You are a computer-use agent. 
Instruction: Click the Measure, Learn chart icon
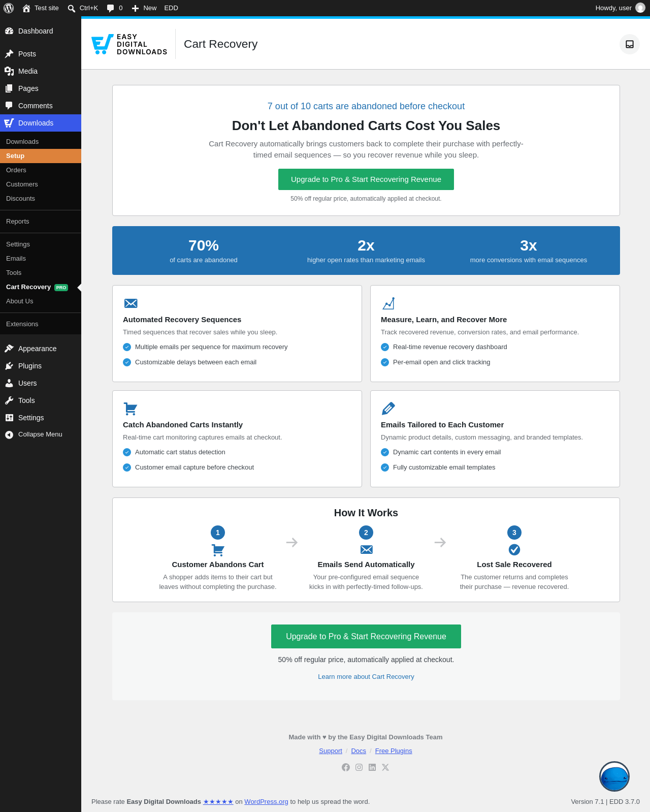point(388,303)
